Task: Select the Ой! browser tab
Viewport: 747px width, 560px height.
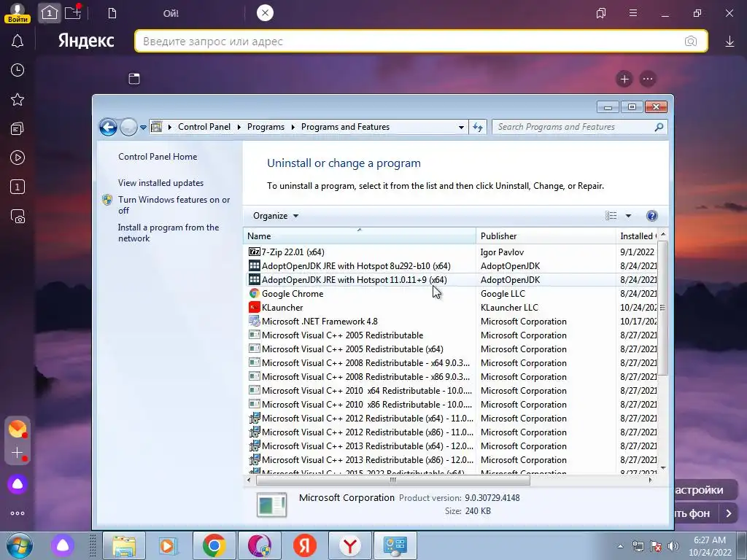Action: tap(171, 13)
